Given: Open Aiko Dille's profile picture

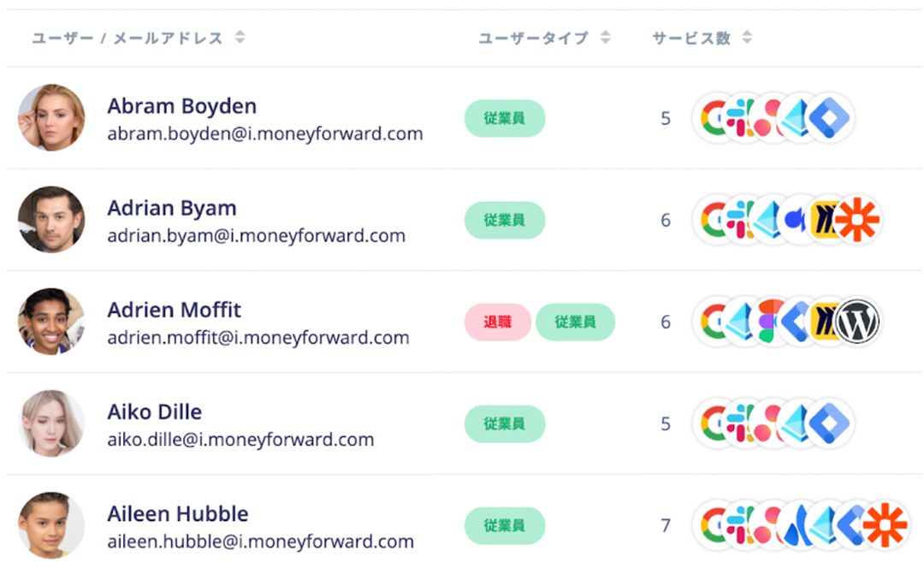Looking at the screenshot, I should tap(51, 423).
